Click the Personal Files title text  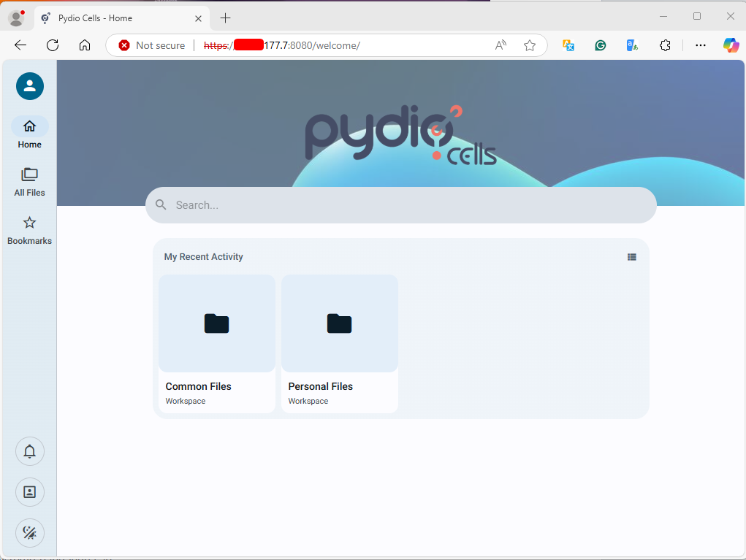click(321, 386)
